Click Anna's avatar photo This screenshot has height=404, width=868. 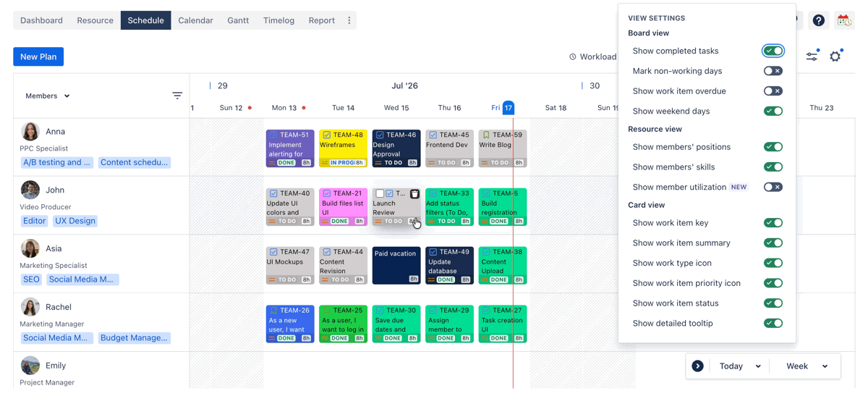point(30,131)
